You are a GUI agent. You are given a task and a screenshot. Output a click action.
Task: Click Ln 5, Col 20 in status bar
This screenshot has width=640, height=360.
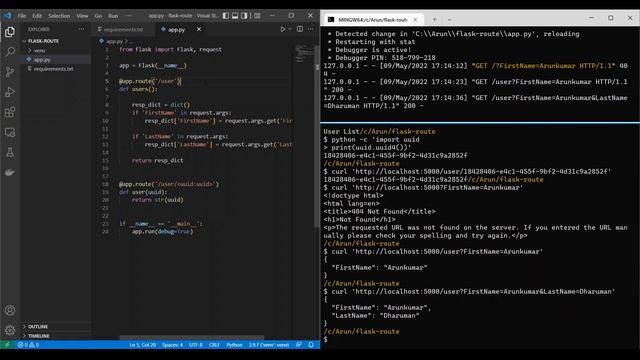point(142,345)
